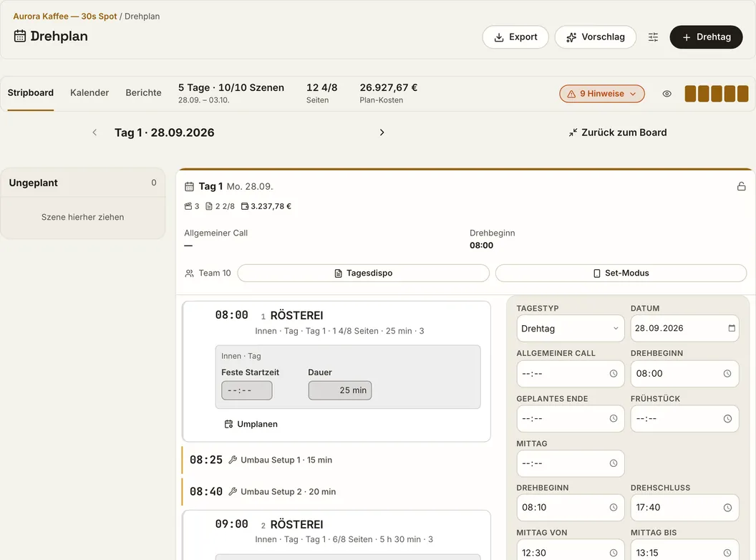Return via Zurück zum Board
This screenshot has height=560, width=756.
pos(618,132)
